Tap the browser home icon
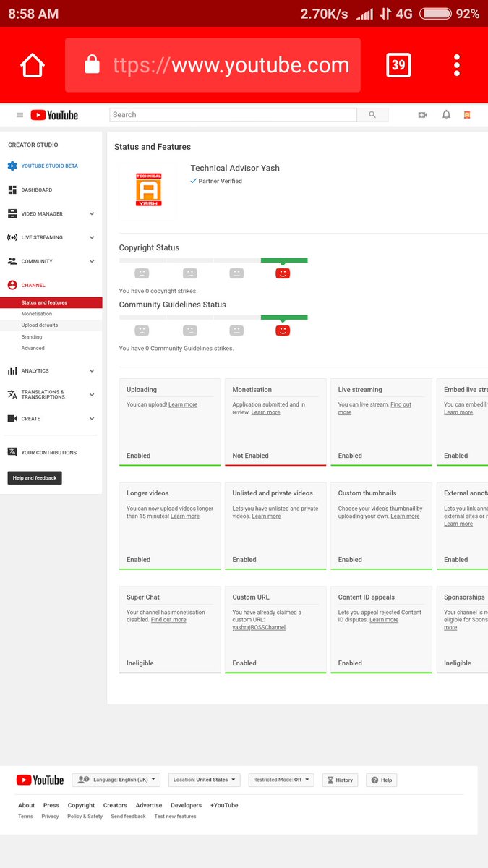 tap(33, 65)
